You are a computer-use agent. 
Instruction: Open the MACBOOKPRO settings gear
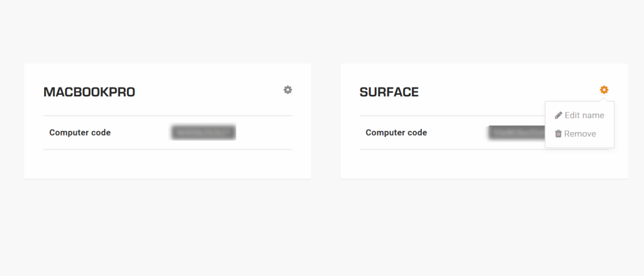pos(287,90)
